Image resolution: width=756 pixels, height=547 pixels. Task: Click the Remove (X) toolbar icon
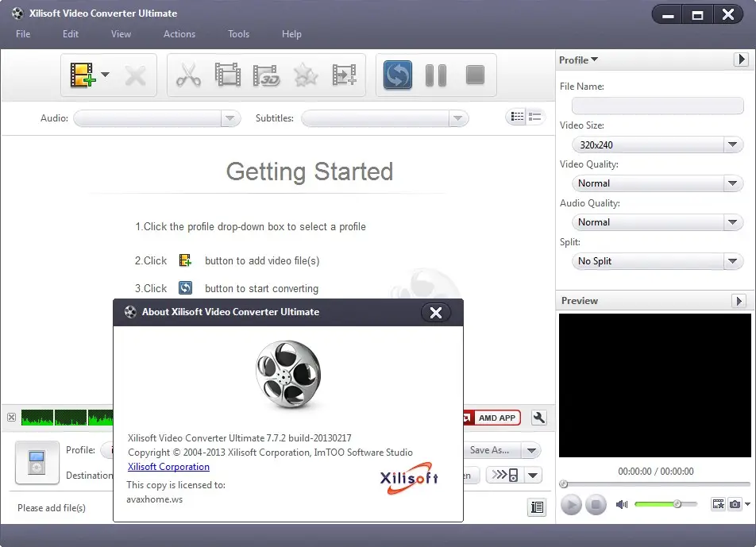click(135, 75)
